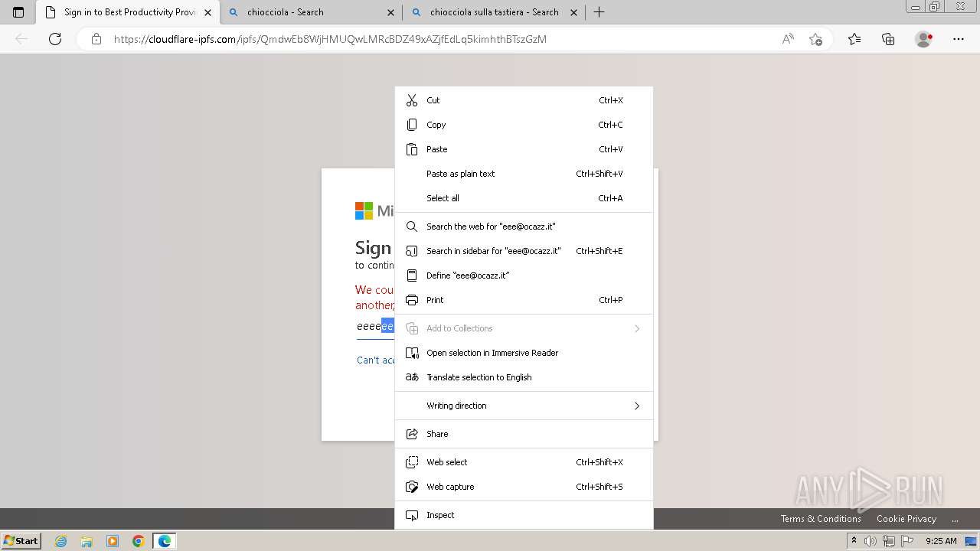Screen dimensions: 980x551
Task: Click the Search in sidebar icon
Action: pos(412,251)
